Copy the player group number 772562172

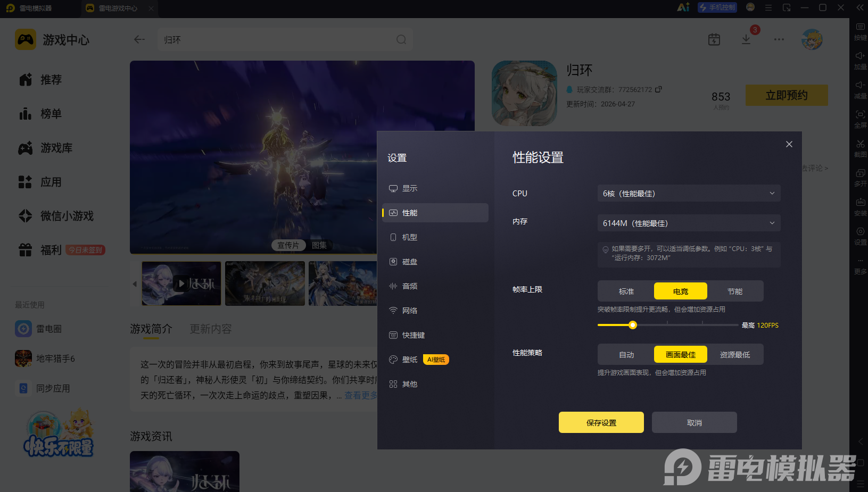click(x=658, y=89)
